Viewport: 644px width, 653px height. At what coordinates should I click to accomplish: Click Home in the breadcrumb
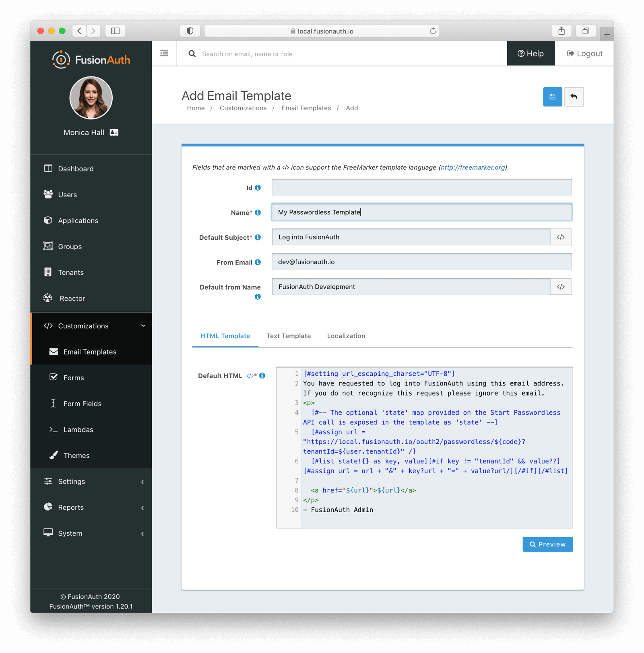[x=196, y=108]
